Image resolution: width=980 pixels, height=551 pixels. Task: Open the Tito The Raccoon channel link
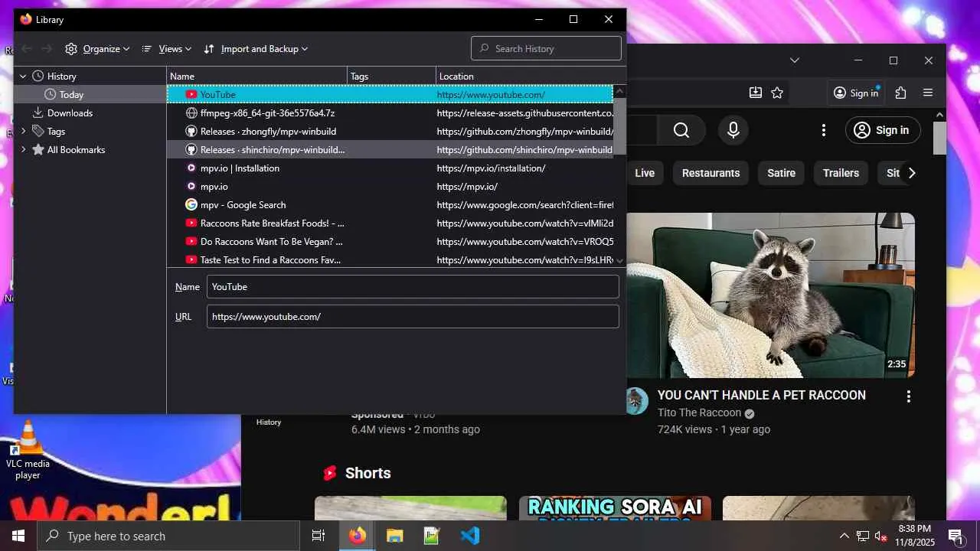[x=699, y=413]
